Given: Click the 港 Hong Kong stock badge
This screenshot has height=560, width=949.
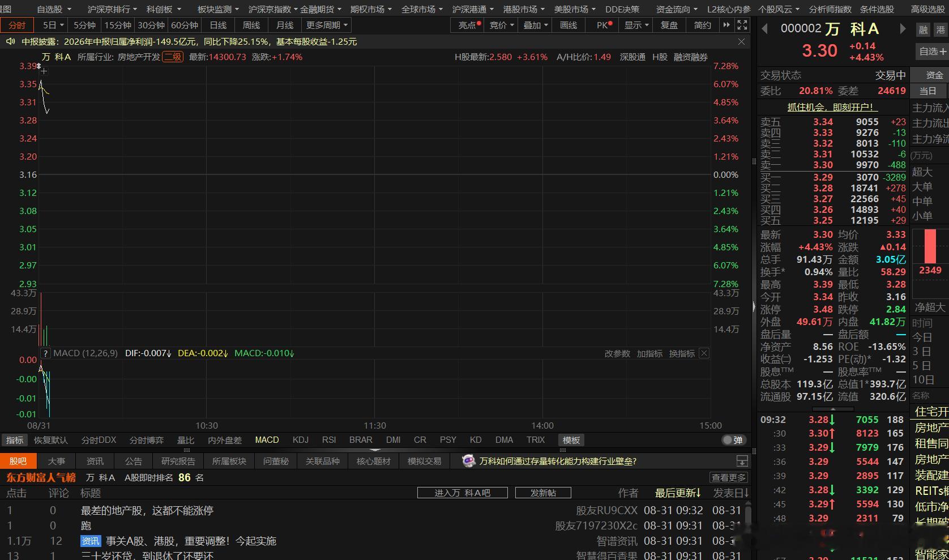Looking at the screenshot, I should [941, 30].
